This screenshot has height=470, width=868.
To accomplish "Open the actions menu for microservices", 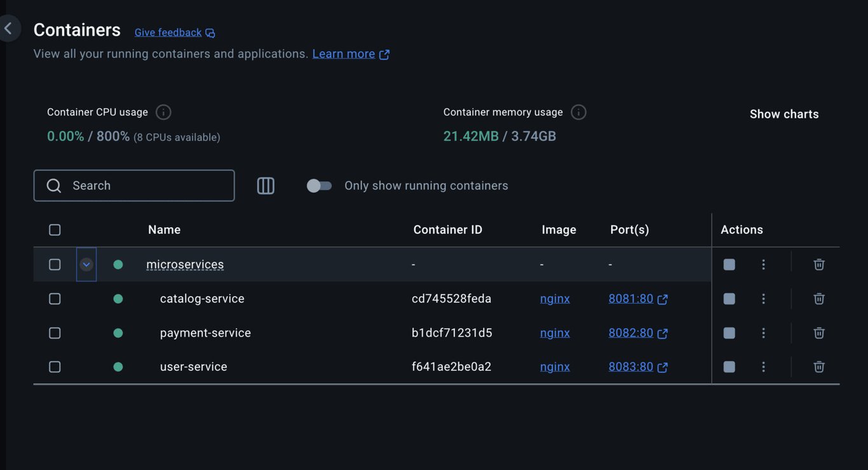I will point(762,263).
